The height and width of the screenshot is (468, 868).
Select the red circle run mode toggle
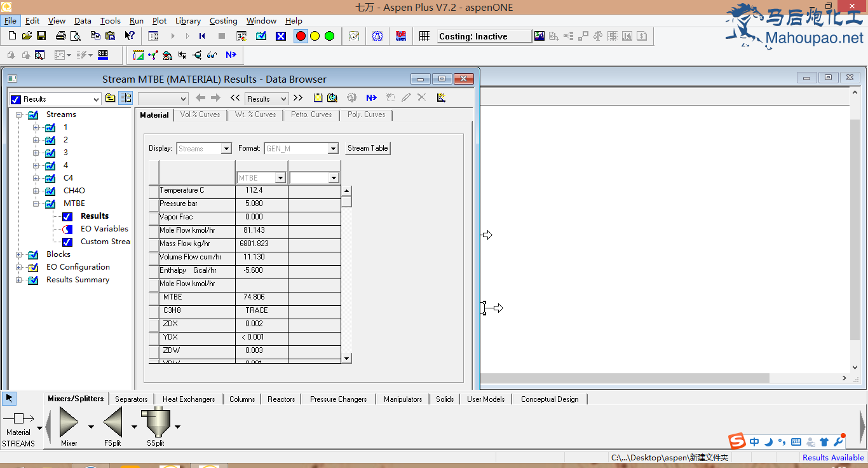pos(301,36)
